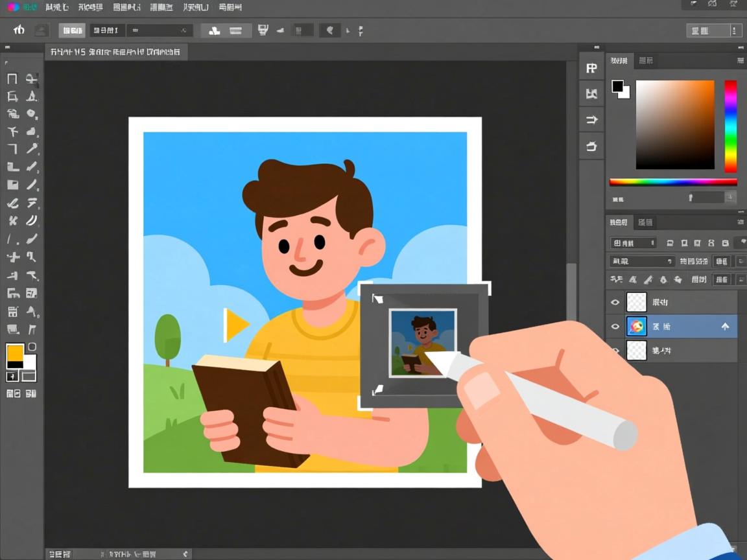Select the document tab above the canvas
Viewport: 747px width, 560px height.
[x=116, y=52]
